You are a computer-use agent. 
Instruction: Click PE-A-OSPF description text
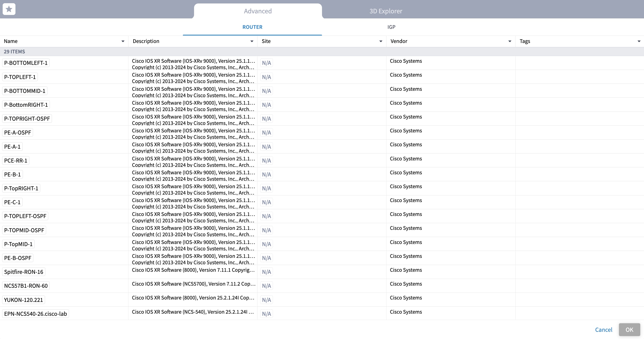(193, 134)
